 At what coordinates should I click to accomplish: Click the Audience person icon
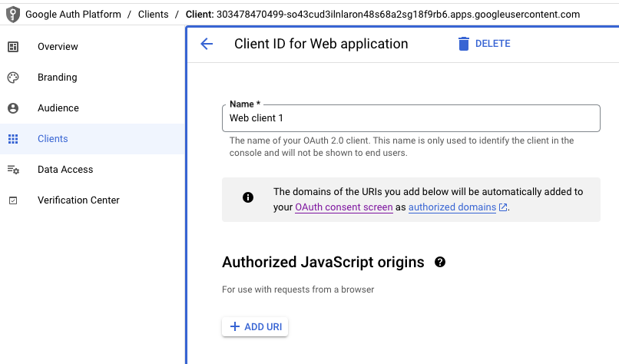13,108
